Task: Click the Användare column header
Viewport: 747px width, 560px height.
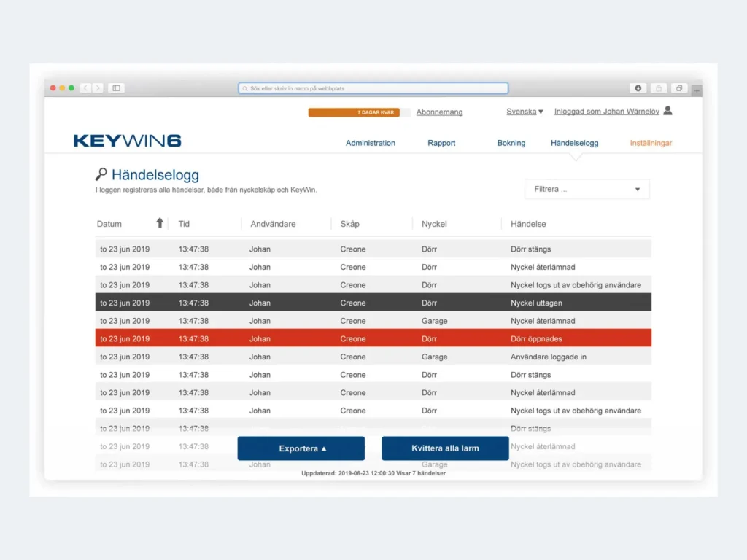Action: pyautogui.click(x=273, y=224)
